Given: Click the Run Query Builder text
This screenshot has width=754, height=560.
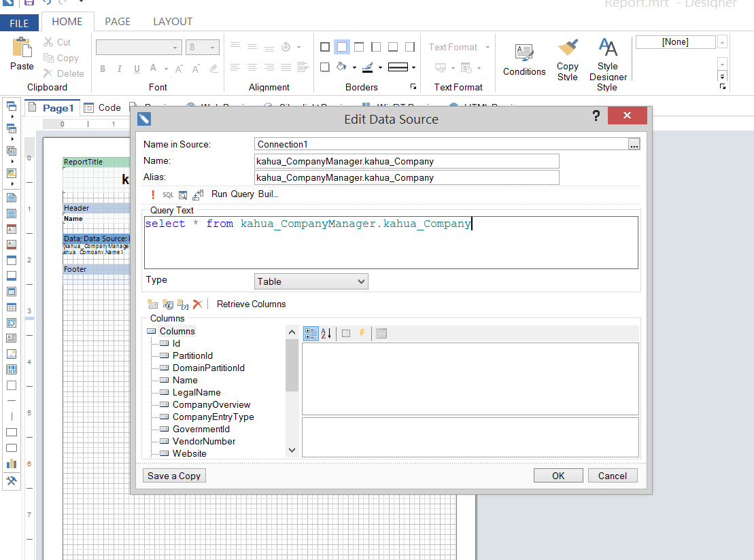Looking at the screenshot, I should pyautogui.click(x=245, y=194).
